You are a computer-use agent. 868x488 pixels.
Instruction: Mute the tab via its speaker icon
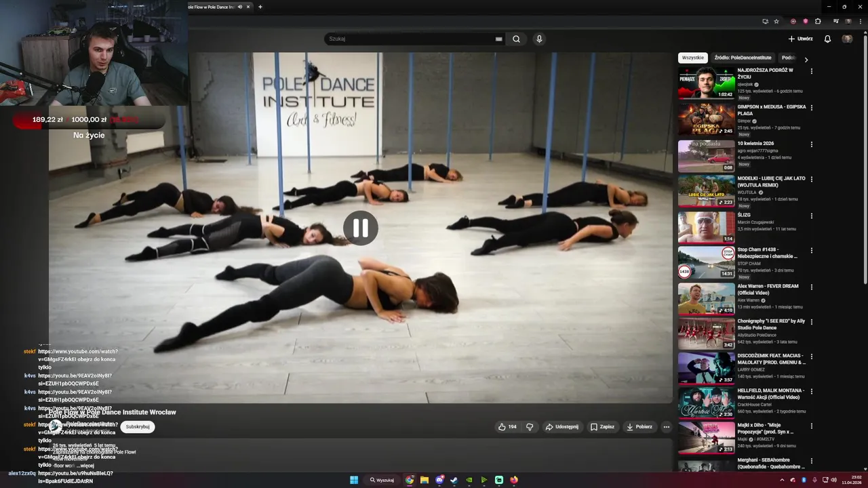pyautogui.click(x=240, y=7)
